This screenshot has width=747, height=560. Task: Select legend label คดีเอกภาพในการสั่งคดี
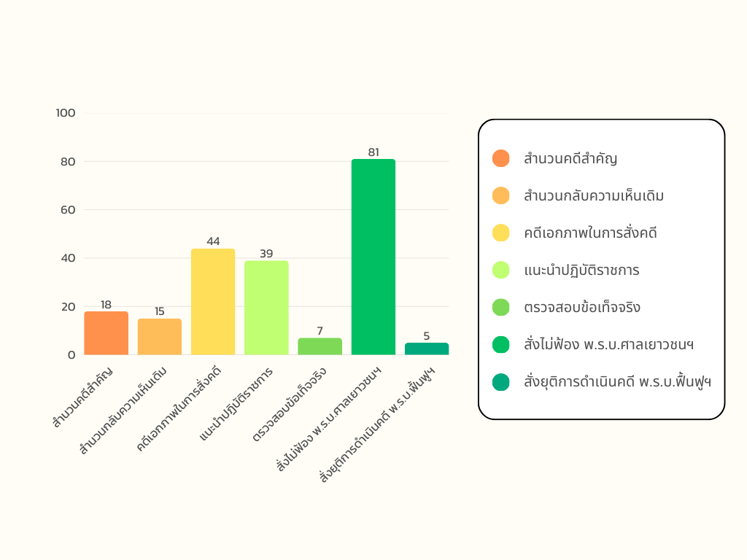(590, 233)
